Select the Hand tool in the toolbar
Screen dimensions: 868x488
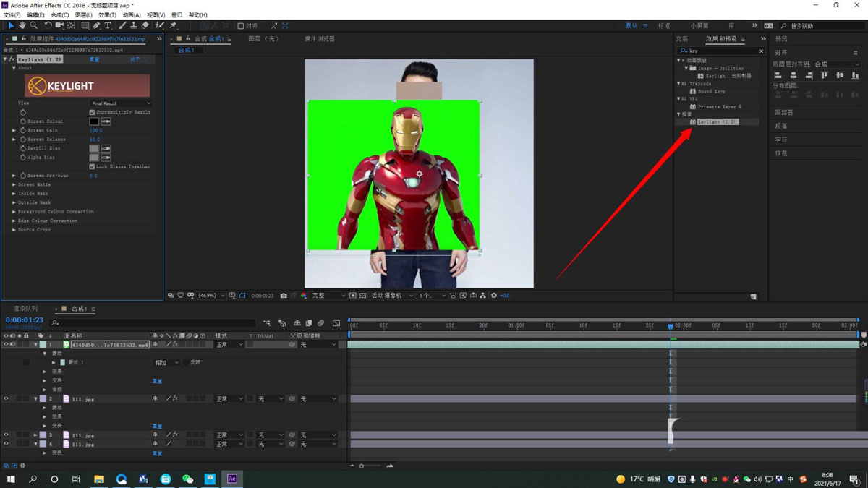click(23, 26)
